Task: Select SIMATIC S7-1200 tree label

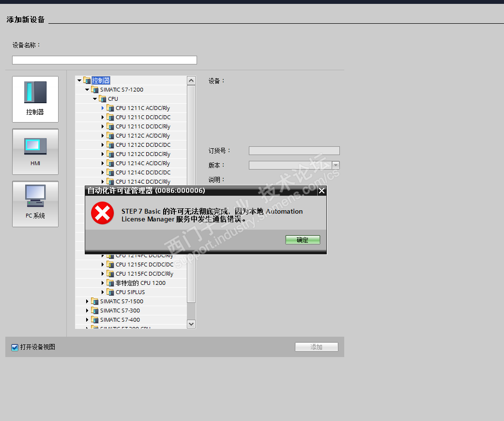Action: point(122,90)
